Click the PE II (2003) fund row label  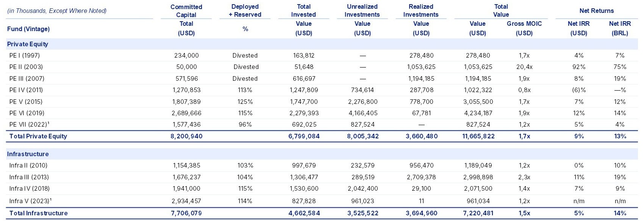tap(26, 67)
